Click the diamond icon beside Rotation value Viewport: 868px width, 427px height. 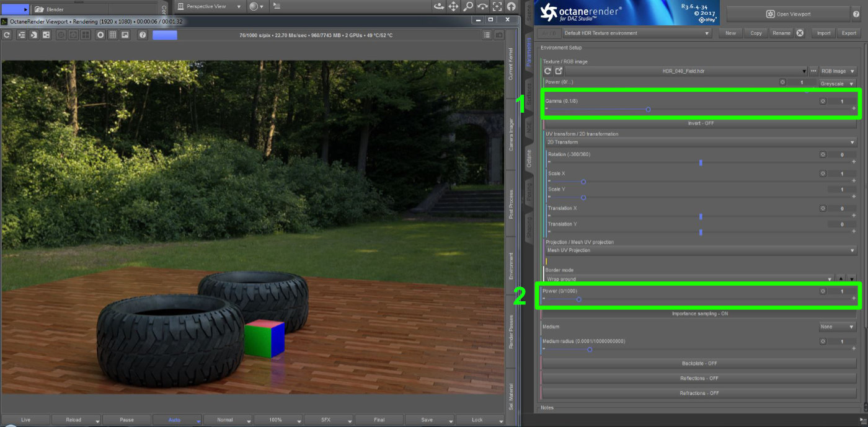(823, 154)
